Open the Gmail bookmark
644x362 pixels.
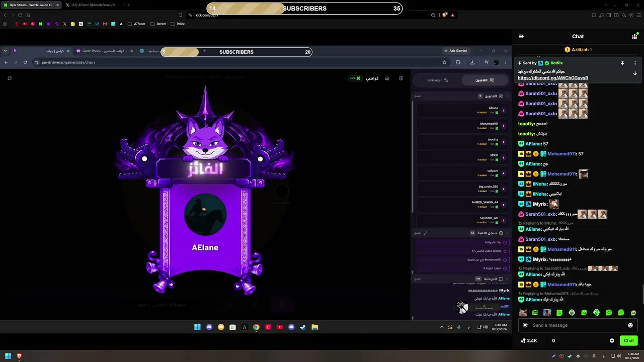105,24
